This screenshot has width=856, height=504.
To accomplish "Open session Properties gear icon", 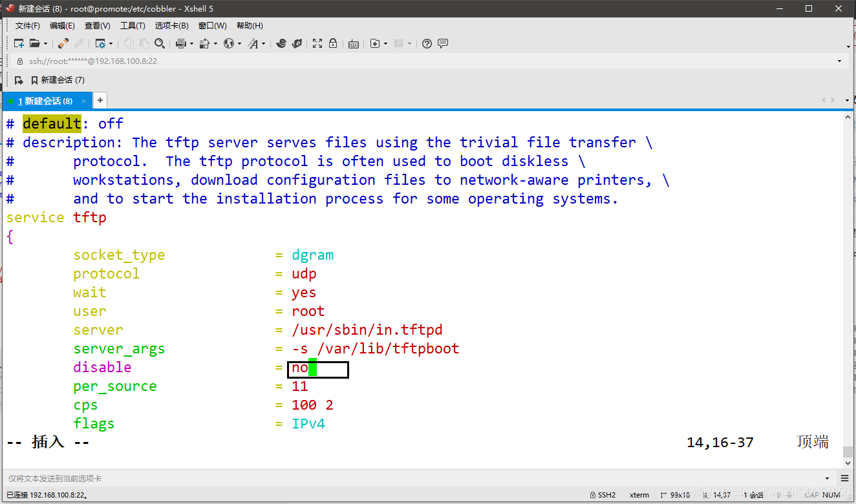I will [x=100, y=43].
